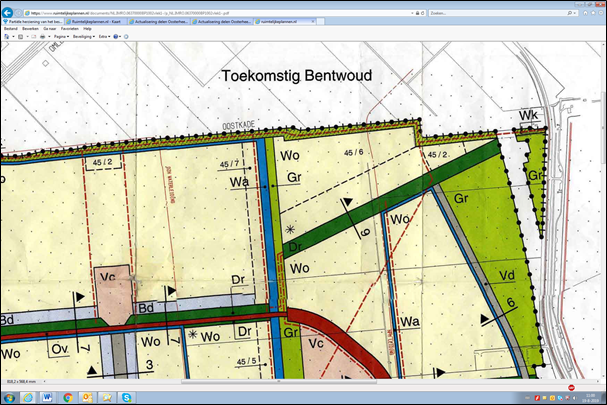Open the Help menu

coord(88,29)
